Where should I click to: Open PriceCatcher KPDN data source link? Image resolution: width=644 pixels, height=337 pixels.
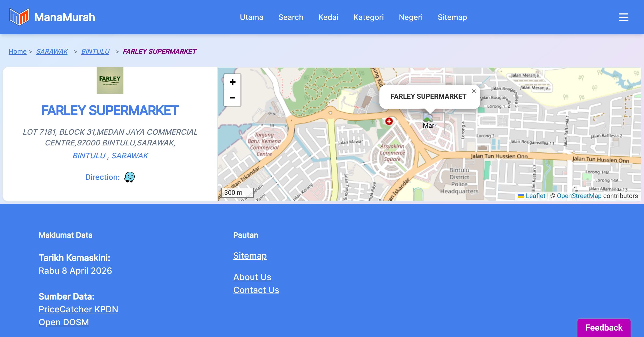pos(78,309)
